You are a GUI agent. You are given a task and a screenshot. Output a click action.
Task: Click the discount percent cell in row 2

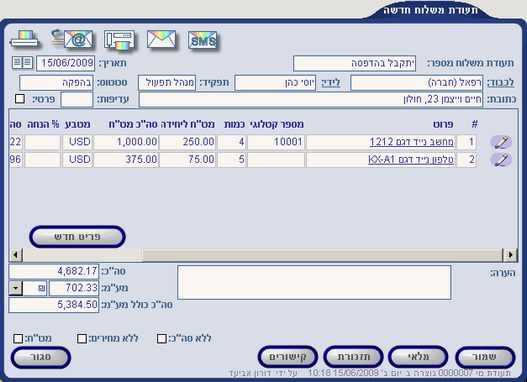[x=42, y=160]
